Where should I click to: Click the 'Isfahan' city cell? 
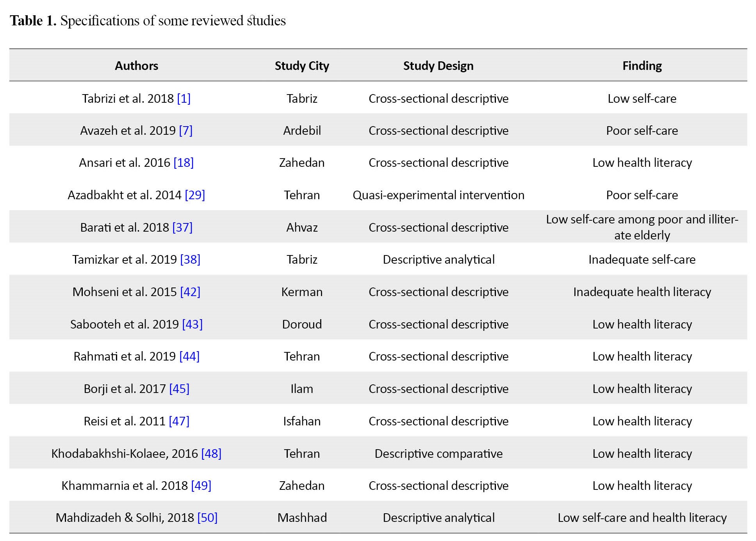coord(302,421)
